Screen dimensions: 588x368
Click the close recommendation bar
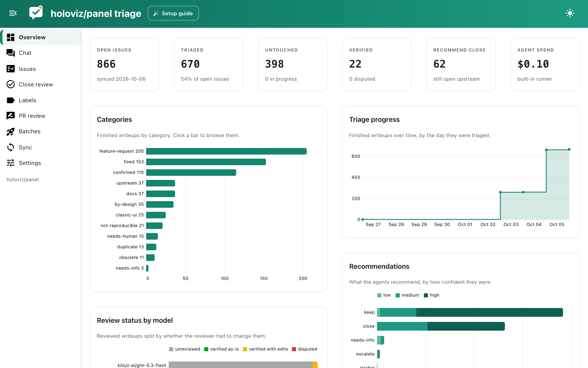coord(441,326)
